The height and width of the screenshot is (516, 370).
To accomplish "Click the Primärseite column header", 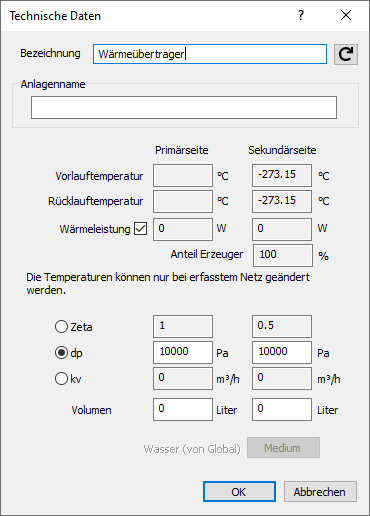I will 182,150.
